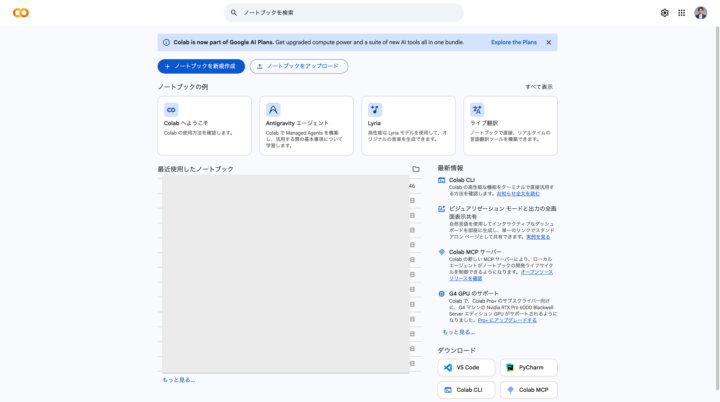Download the PyCharm plugin
720x402 pixels.
point(529,368)
